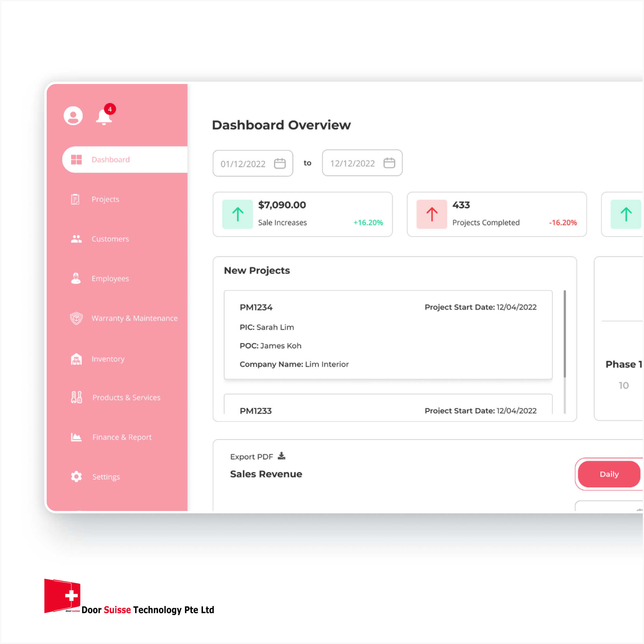The height and width of the screenshot is (644, 644).
Task: Expand the Sale Increases stat card
Action: 304,213
